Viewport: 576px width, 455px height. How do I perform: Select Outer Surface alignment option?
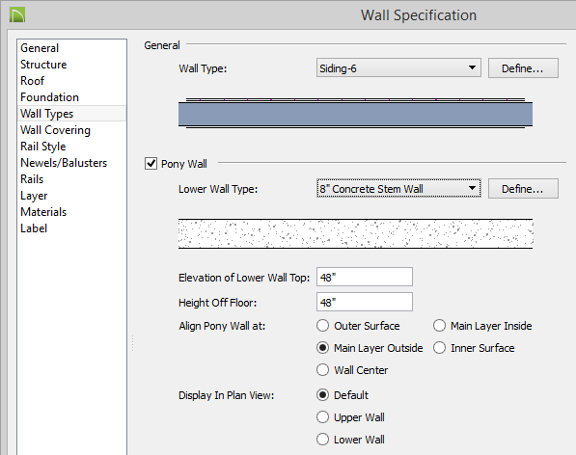point(323,326)
